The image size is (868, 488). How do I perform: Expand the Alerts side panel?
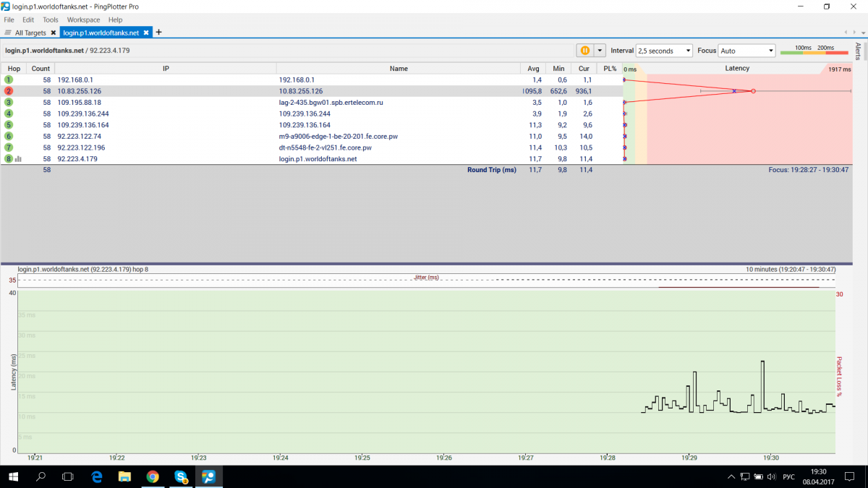click(858, 51)
